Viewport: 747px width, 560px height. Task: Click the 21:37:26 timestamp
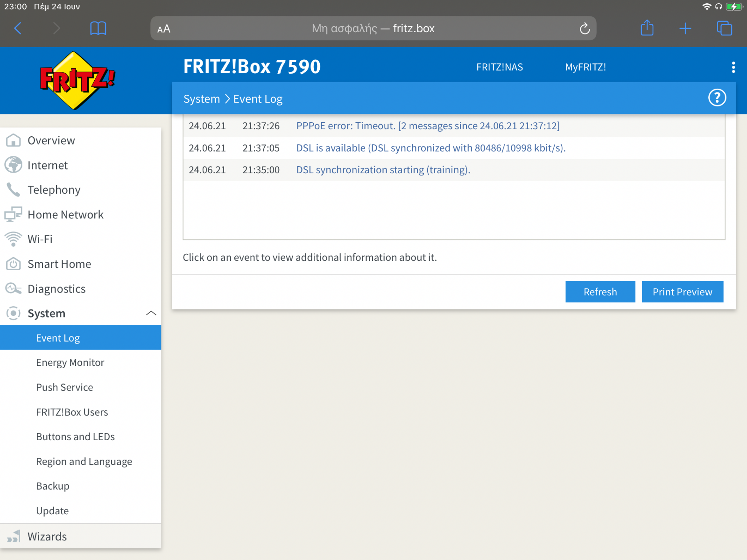[261, 126]
